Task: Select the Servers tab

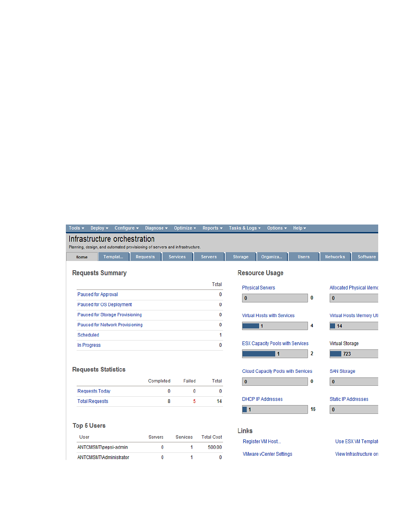Action: coord(209,257)
